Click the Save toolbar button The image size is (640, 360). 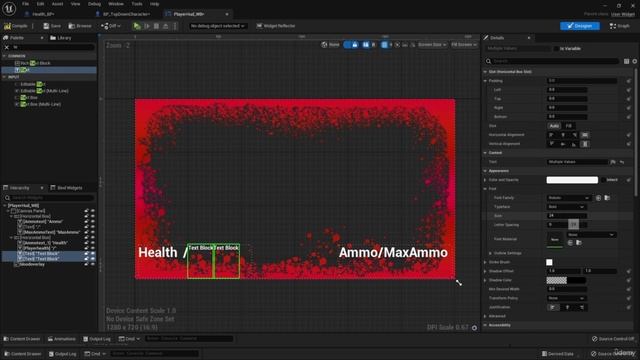tap(52, 26)
